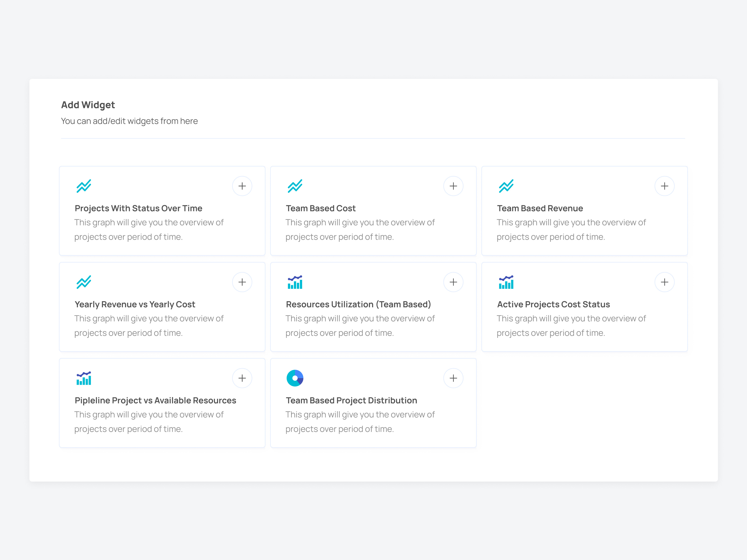
Task: Click the Team Based Cost line chart icon
Action: (294, 186)
